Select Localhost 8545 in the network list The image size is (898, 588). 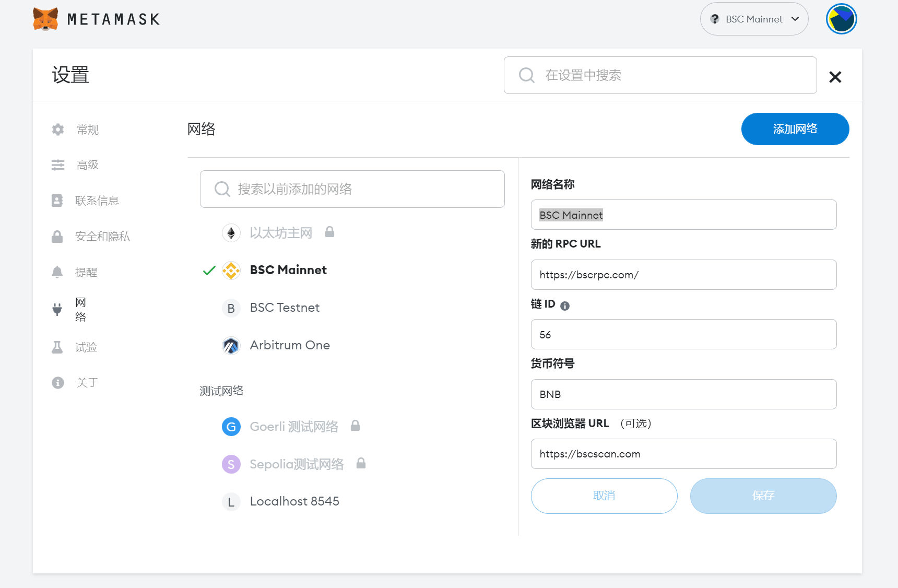(294, 502)
